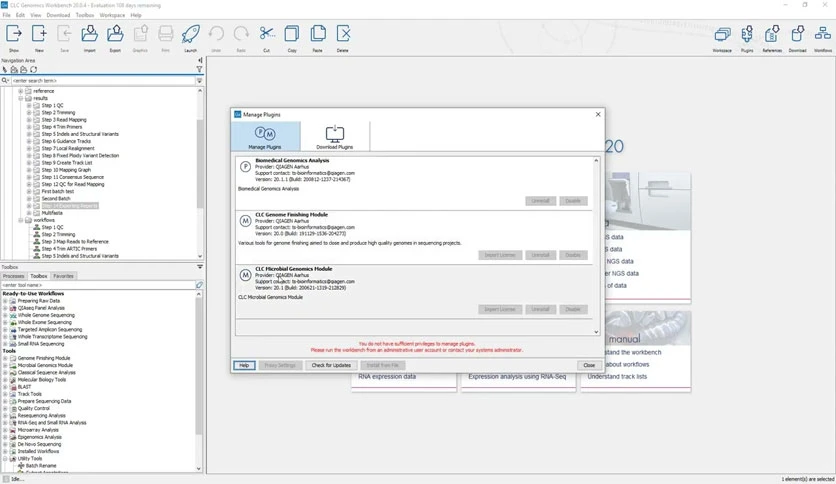Click the Proxy Settings button
This screenshot has height=484, width=836.
click(x=280, y=365)
